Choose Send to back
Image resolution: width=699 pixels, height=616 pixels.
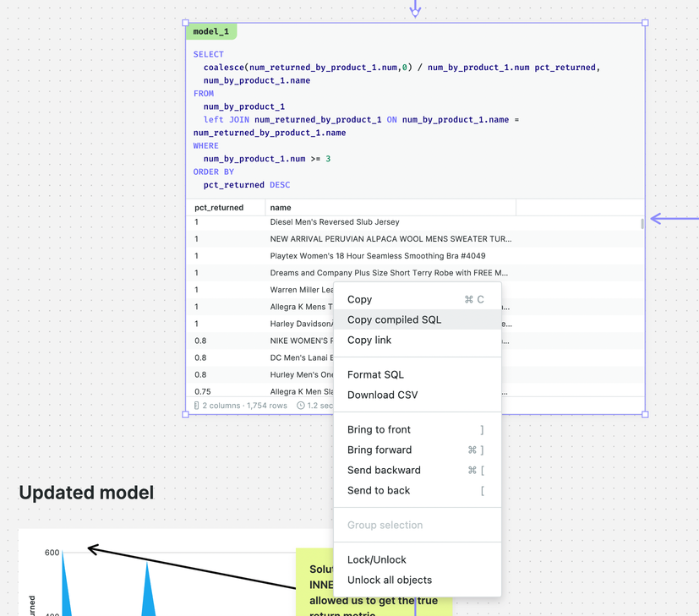(x=379, y=490)
